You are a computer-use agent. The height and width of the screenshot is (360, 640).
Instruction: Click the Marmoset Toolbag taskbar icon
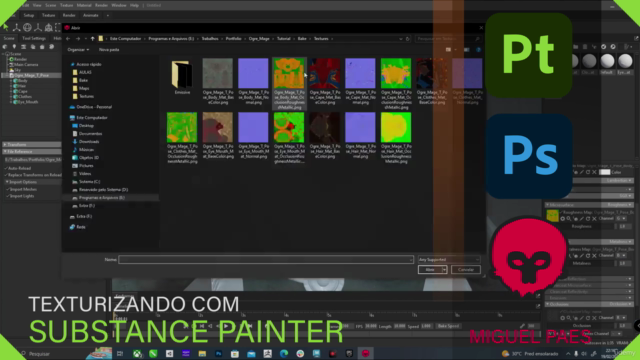[365, 353]
